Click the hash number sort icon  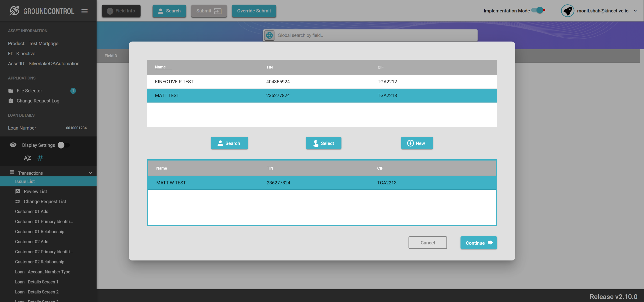pos(40,158)
